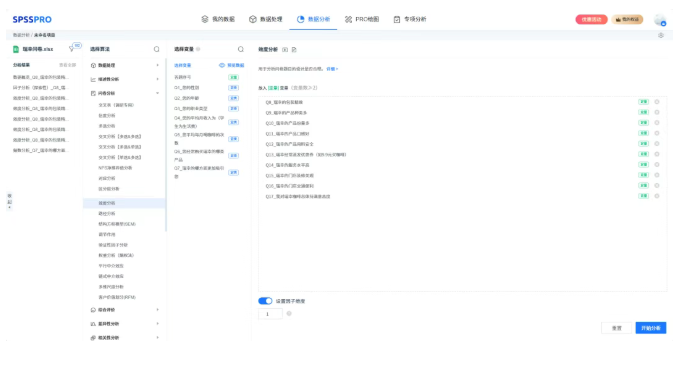This screenshot has width=688, height=374.
Task: Open the factor analysis result with Q8
Action: pyautogui.click(x=41, y=87)
